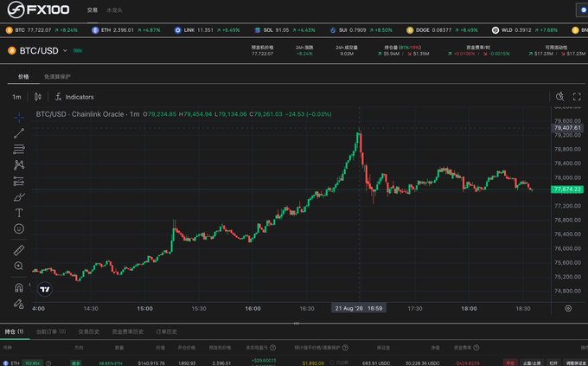
Task: Click the 预计强平价格 help icon
Action: (x=345, y=348)
